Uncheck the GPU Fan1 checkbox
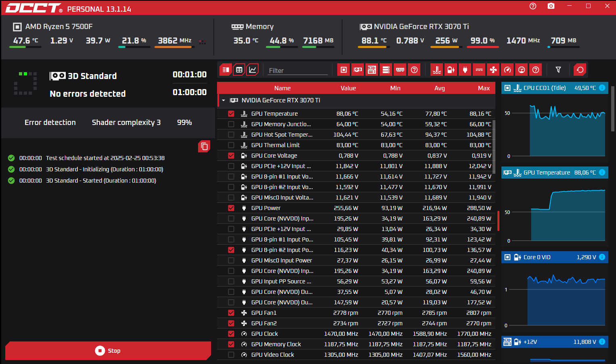 point(231,313)
